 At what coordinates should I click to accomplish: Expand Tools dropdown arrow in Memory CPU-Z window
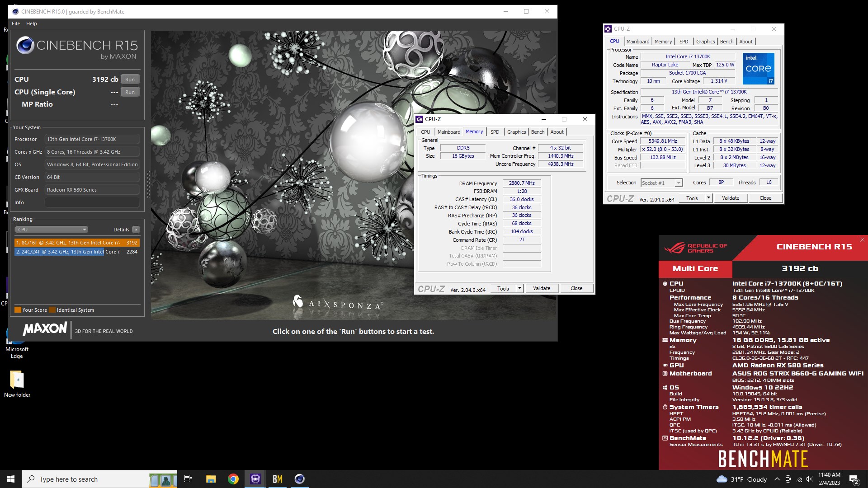[x=519, y=289]
